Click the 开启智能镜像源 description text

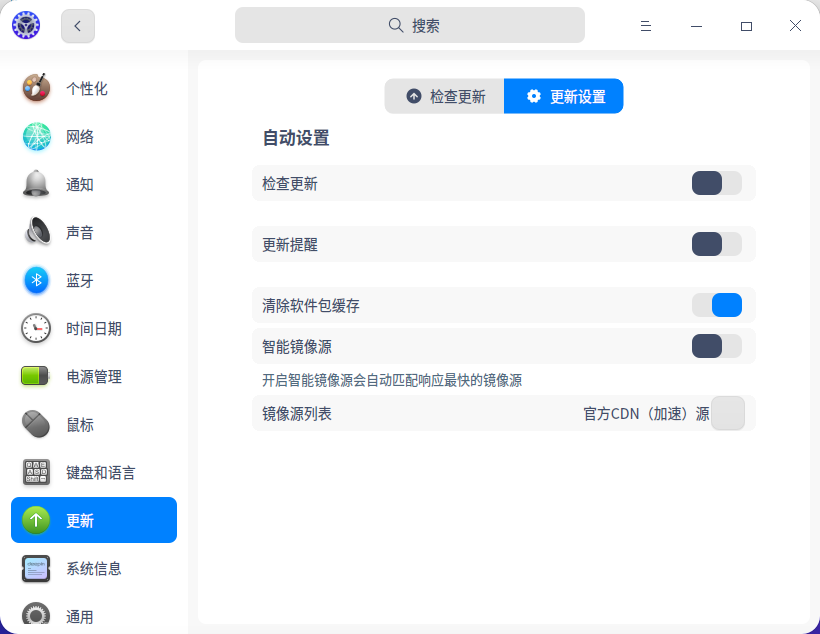pyautogui.click(x=392, y=380)
